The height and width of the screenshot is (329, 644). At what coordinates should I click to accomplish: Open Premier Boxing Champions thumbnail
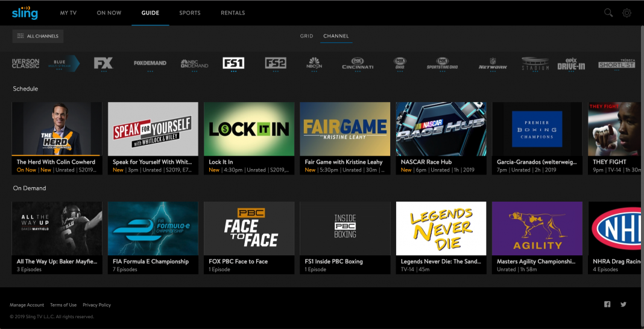tap(537, 129)
